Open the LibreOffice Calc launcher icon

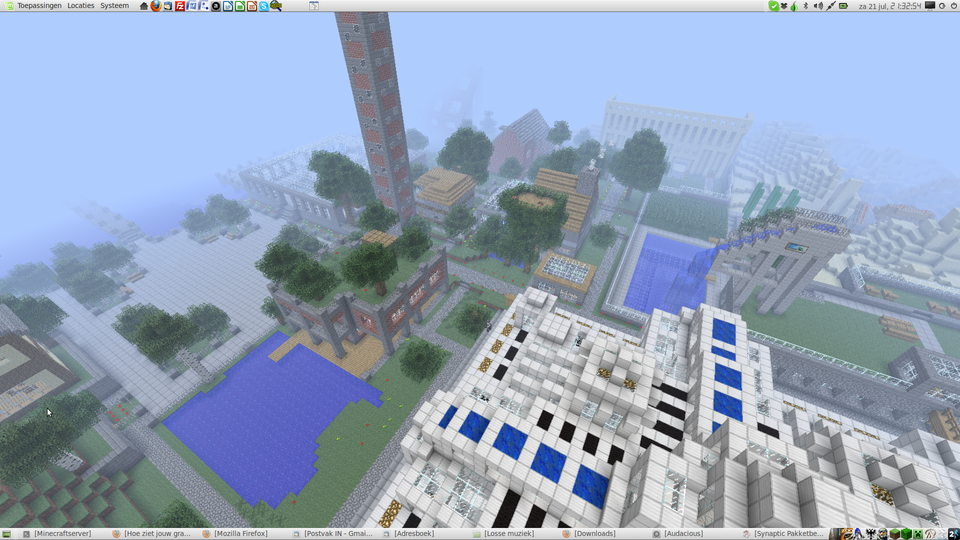point(240,6)
